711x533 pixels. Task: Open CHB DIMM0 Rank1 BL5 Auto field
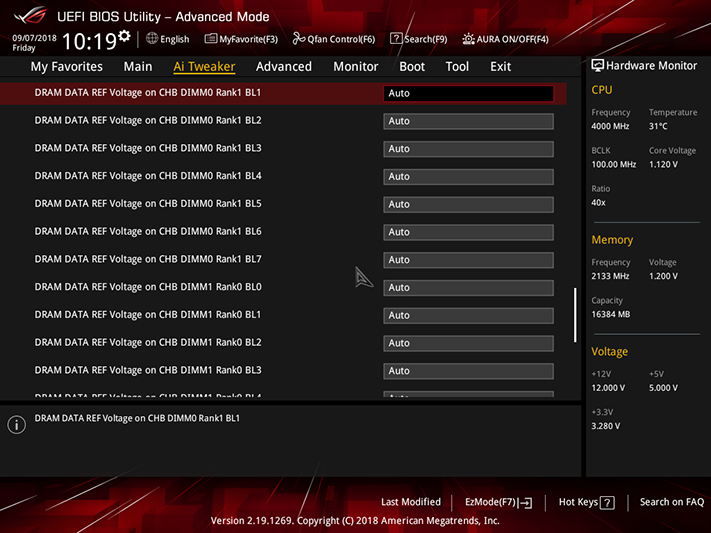(x=468, y=204)
